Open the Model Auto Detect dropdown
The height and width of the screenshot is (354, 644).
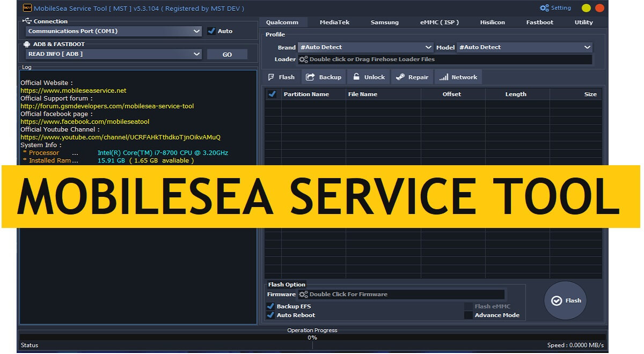[588, 47]
